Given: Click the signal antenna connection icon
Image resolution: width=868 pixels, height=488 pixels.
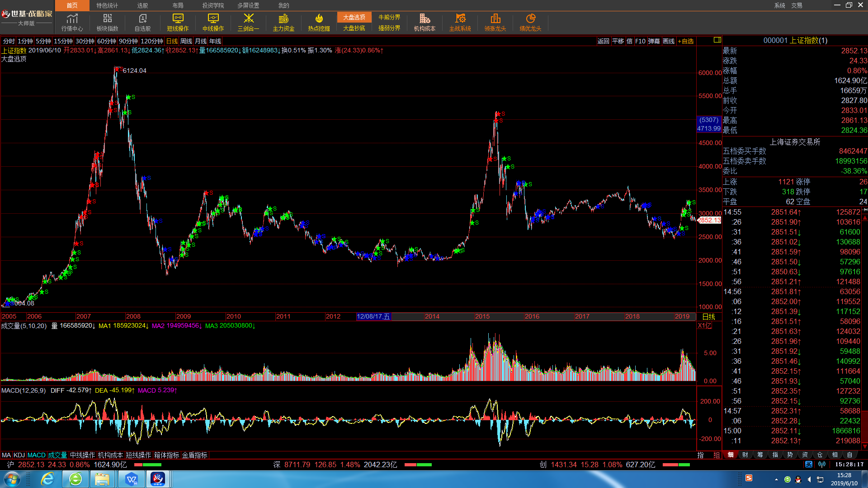Looking at the screenshot, I should tap(822, 465).
